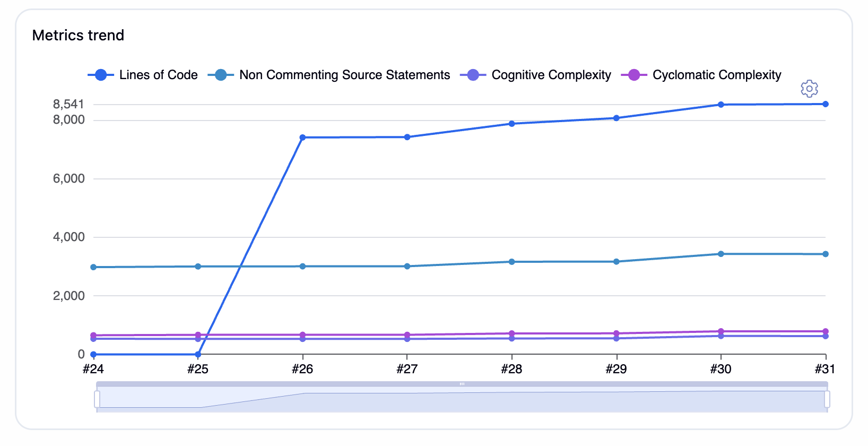Toggle Cognitive Complexity series in legend
Viewport: 868px width, 446px height.
pyautogui.click(x=536, y=75)
